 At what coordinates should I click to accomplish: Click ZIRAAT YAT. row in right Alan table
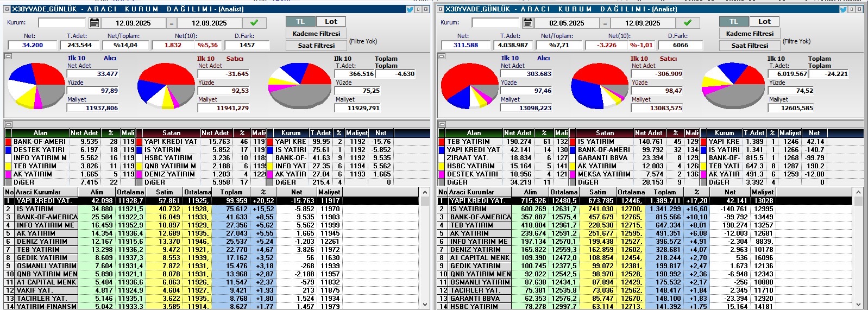tap(503, 158)
